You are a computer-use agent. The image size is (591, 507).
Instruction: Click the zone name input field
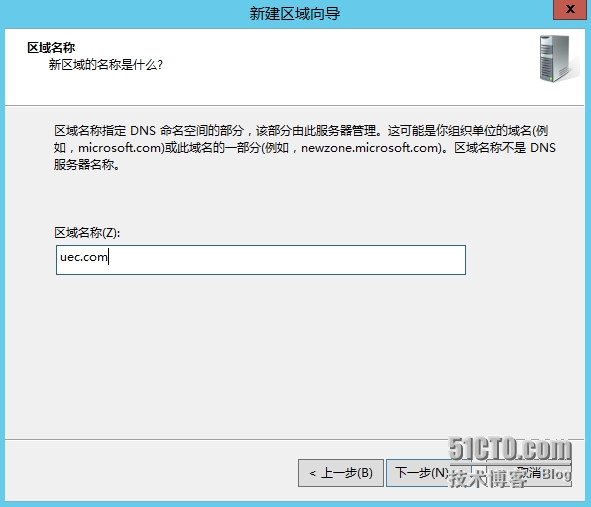(261, 260)
